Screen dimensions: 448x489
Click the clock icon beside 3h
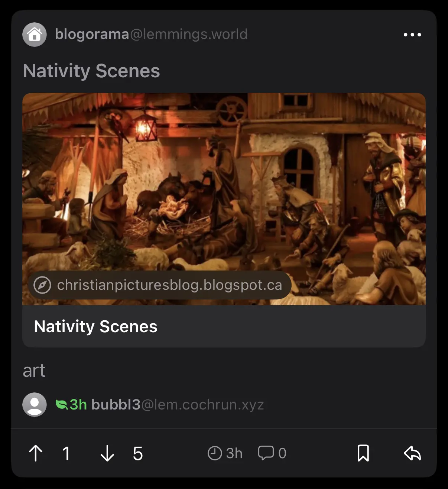(x=214, y=453)
